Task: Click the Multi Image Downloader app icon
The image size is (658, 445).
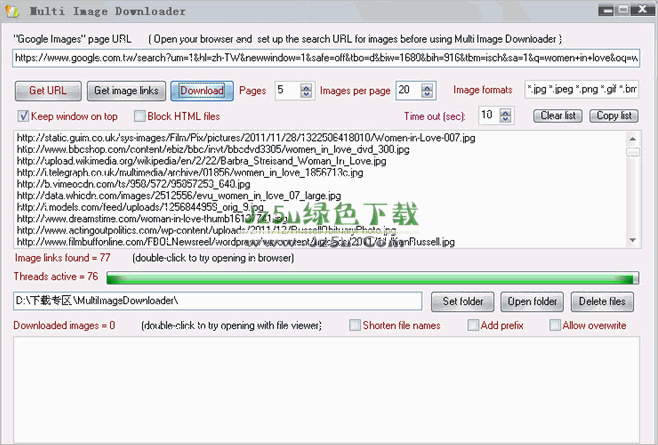Action: pos(12,11)
